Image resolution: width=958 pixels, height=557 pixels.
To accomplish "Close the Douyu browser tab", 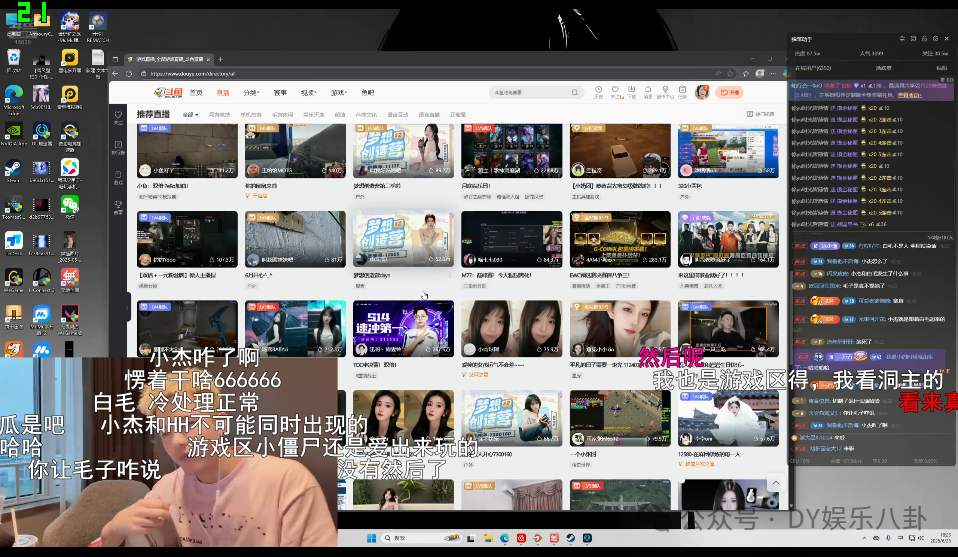I will coord(208,59).
